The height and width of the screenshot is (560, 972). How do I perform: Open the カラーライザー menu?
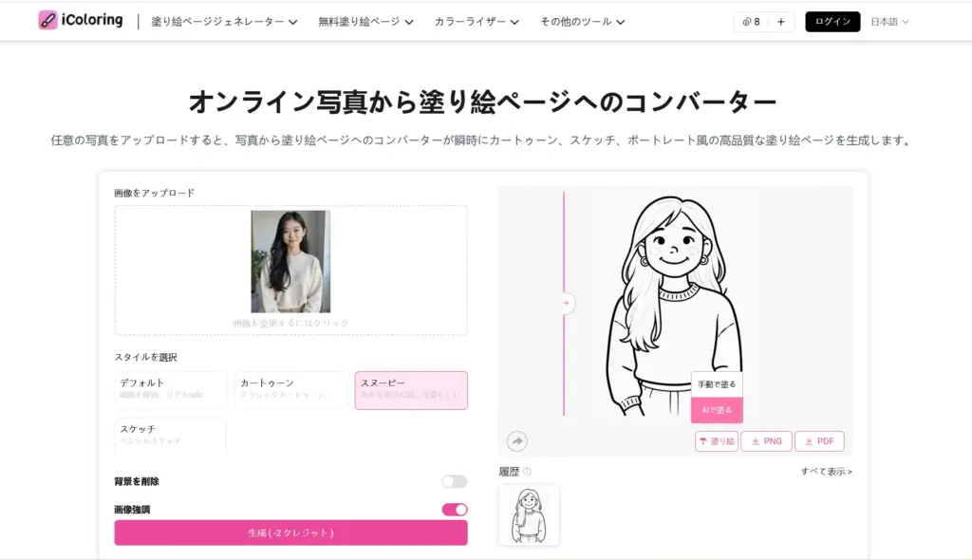(476, 20)
